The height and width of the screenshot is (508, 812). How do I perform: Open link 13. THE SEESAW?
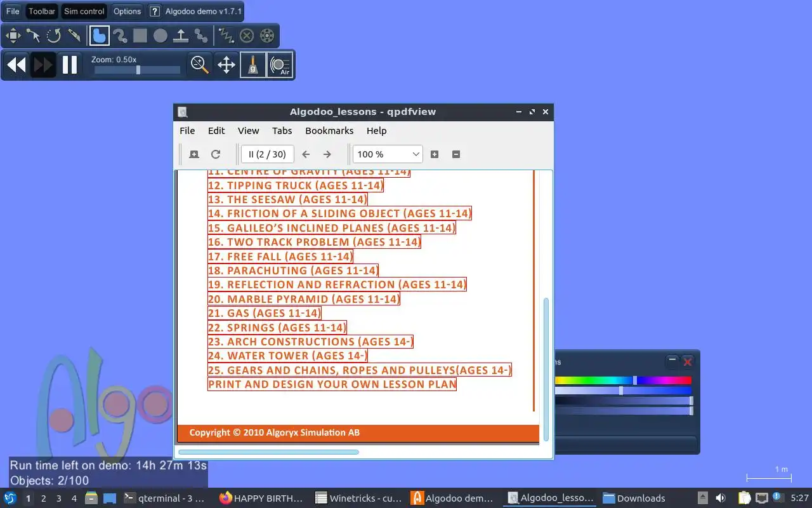(x=287, y=199)
